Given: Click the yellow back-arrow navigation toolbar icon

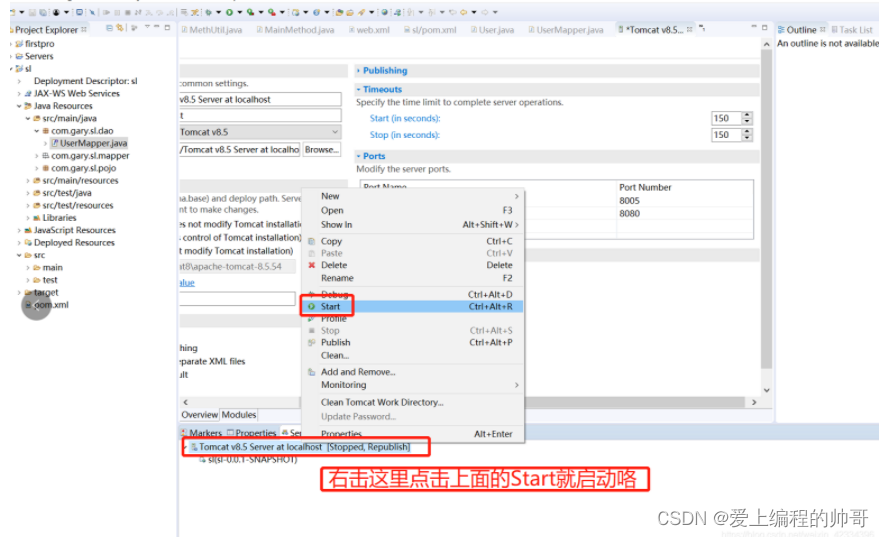Looking at the screenshot, I should 463,12.
